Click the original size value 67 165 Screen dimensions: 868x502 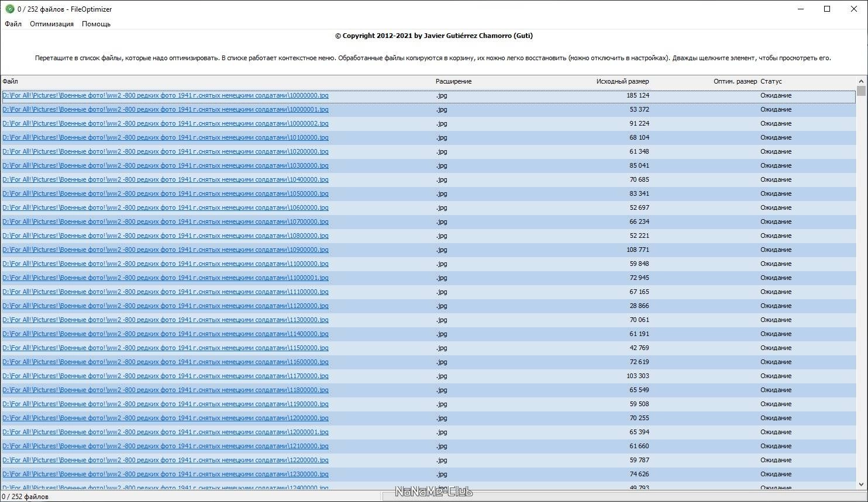click(639, 292)
